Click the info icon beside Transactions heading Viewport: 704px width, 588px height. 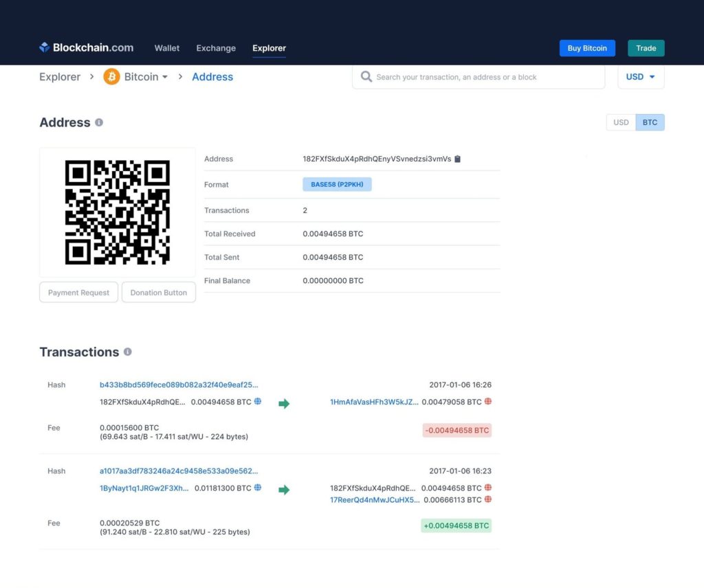127,352
